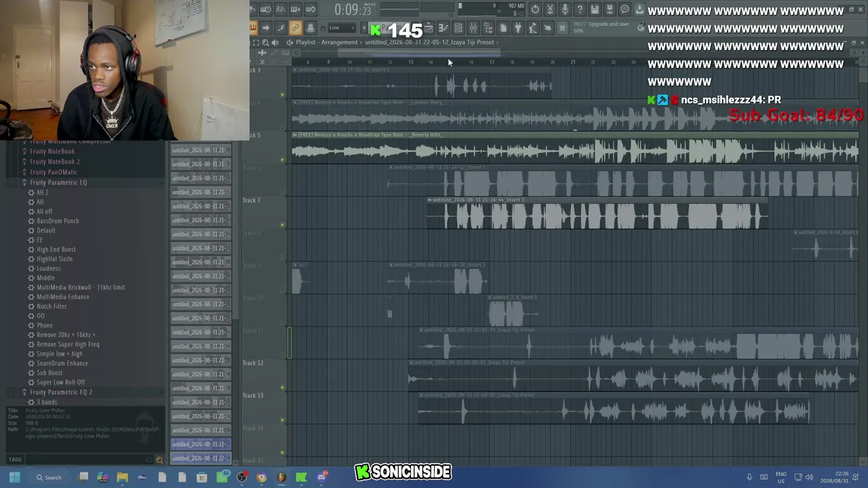
Task: Toggle the loop recording button
Action: (x=310, y=9)
